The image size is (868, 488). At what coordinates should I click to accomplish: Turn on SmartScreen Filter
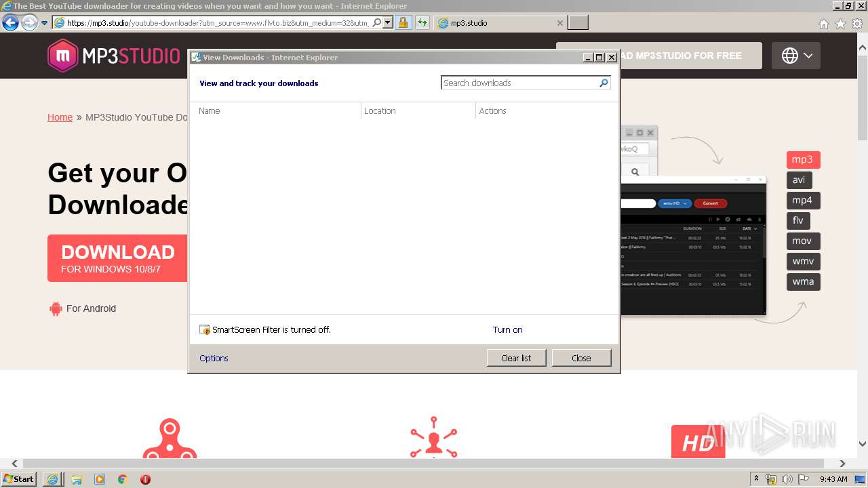point(507,330)
